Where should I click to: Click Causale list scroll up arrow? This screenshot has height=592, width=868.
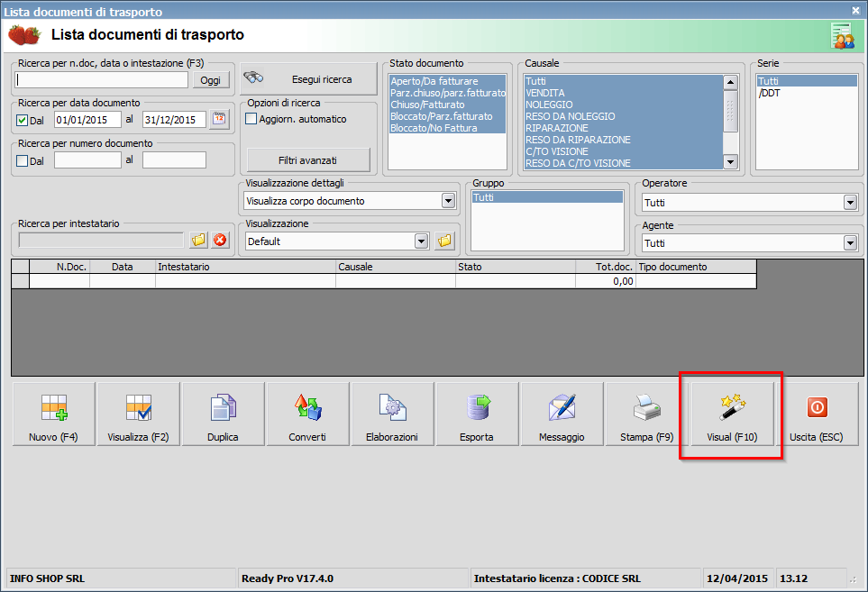pyautogui.click(x=731, y=82)
